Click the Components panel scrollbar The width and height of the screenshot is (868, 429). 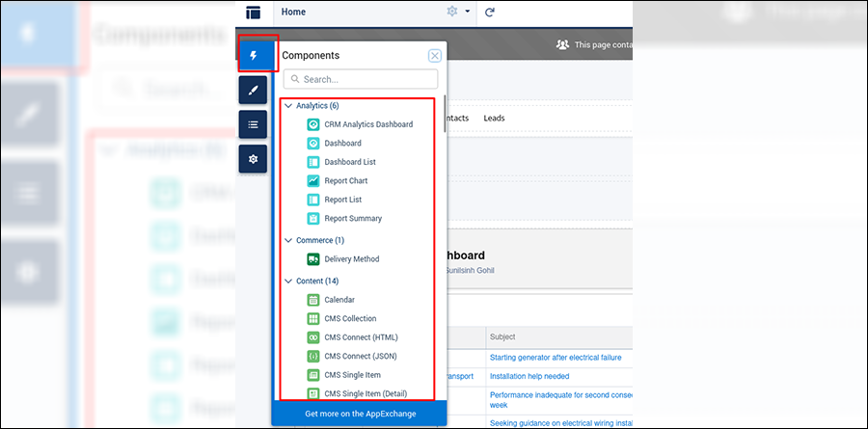(445, 115)
